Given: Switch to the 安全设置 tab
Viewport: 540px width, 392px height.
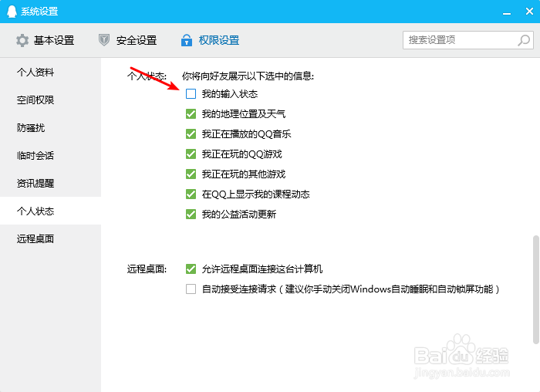Looking at the screenshot, I should coord(127,40).
